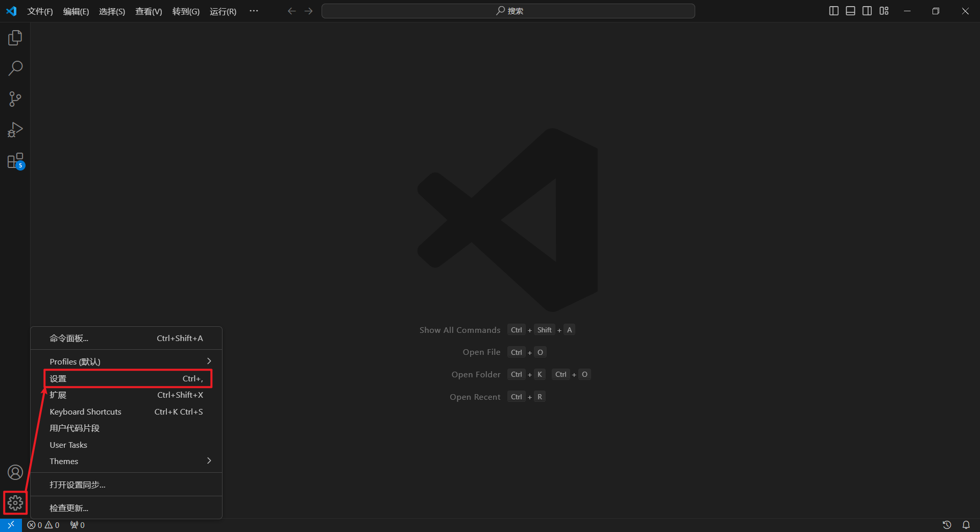Open the Explorer view in activity bar
980x532 pixels.
pos(15,38)
